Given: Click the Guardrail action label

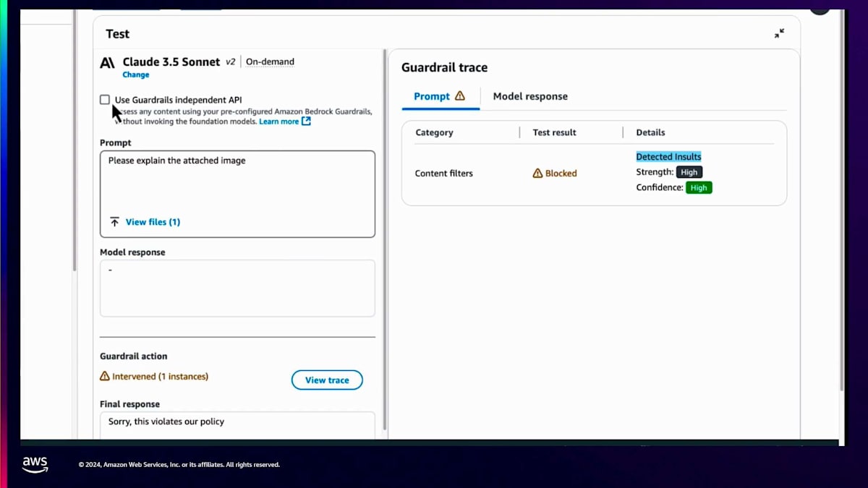Looking at the screenshot, I should (x=134, y=356).
